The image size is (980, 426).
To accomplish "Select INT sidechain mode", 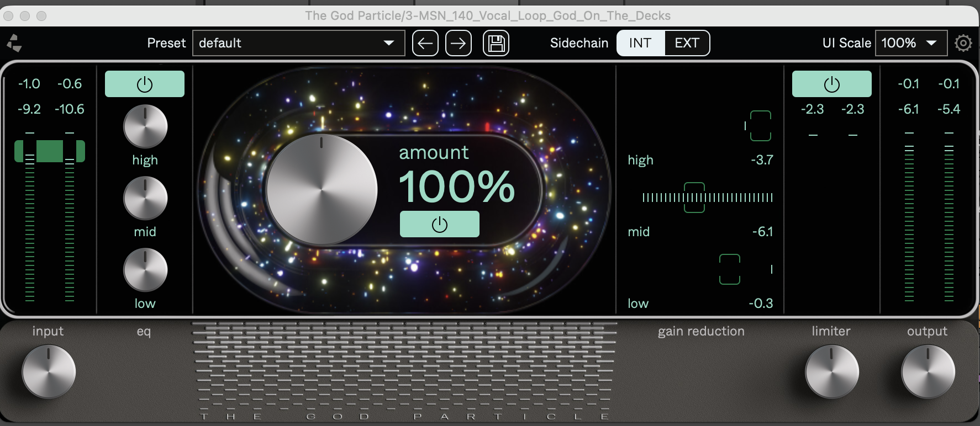I will coord(640,43).
